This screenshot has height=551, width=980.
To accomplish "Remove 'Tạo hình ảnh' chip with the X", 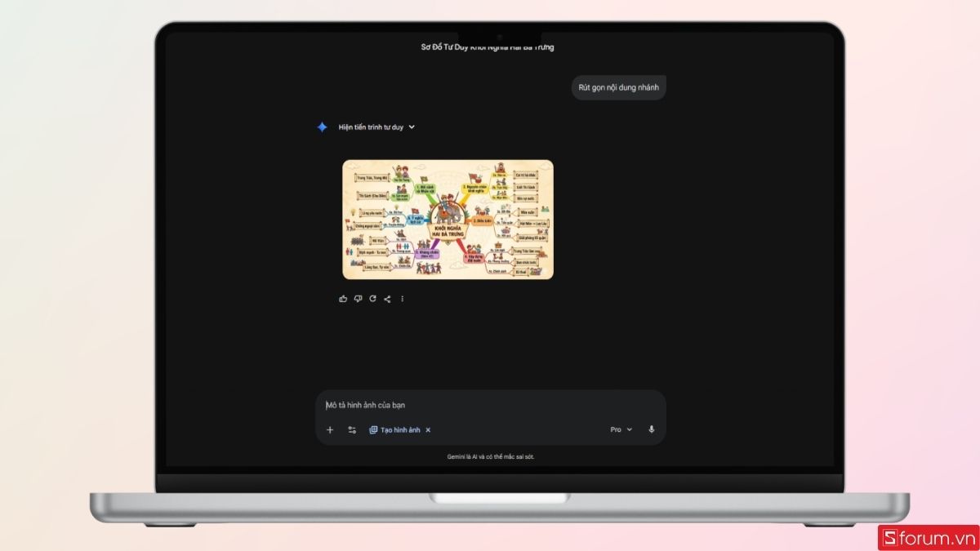I will point(428,429).
